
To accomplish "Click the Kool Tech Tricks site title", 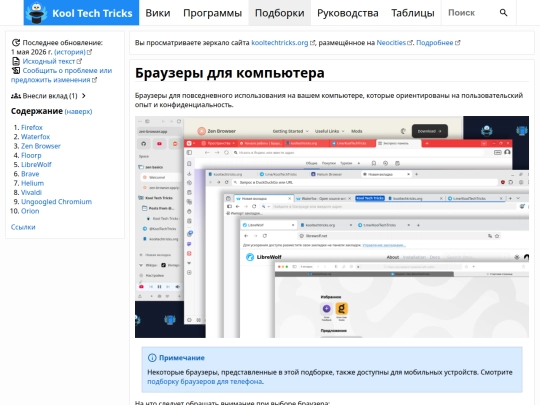I will click(x=92, y=13).
